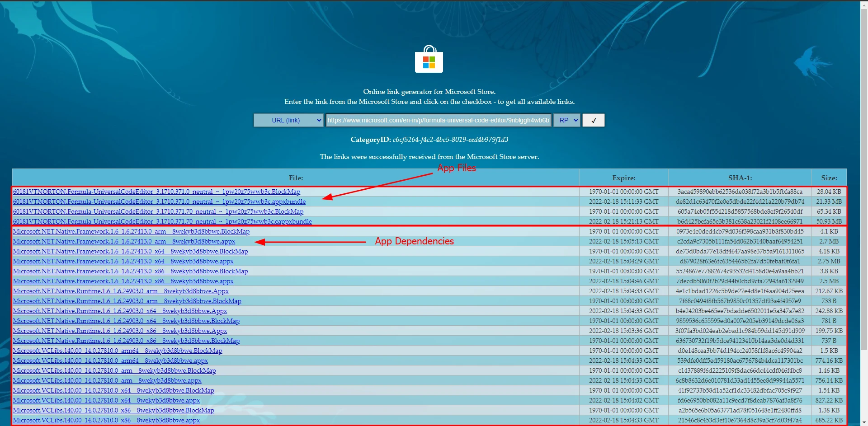The image size is (868, 426).
Task: Open NET.Native.Framework arm BlockMap link
Action: tap(131, 231)
